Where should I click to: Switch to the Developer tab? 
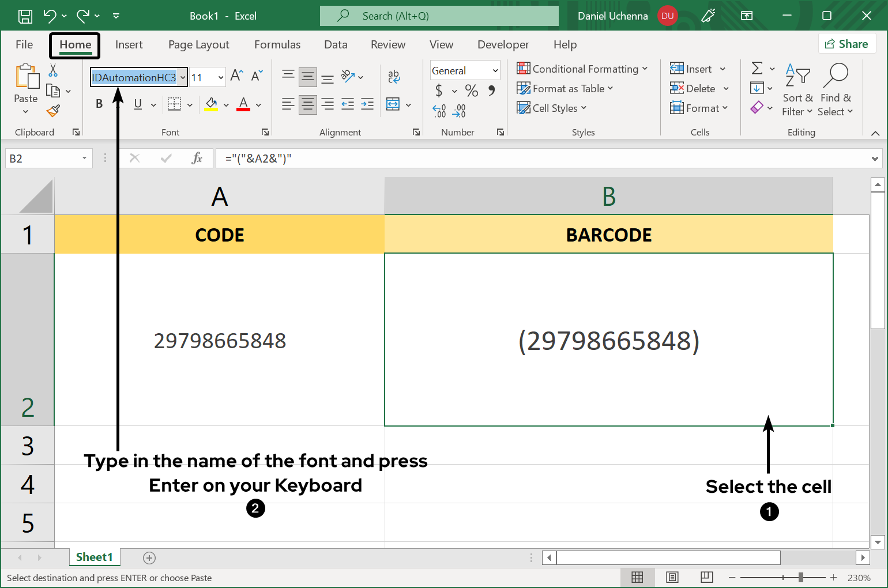(503, 44)
